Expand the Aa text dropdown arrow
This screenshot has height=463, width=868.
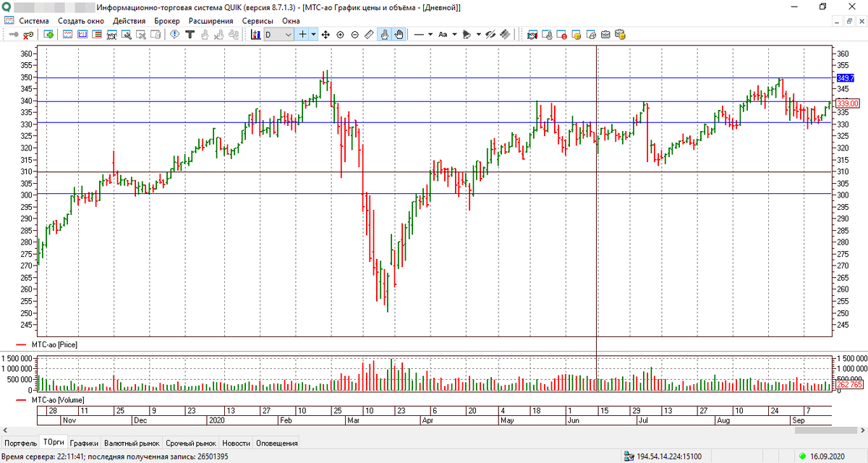tap(454, 34)
